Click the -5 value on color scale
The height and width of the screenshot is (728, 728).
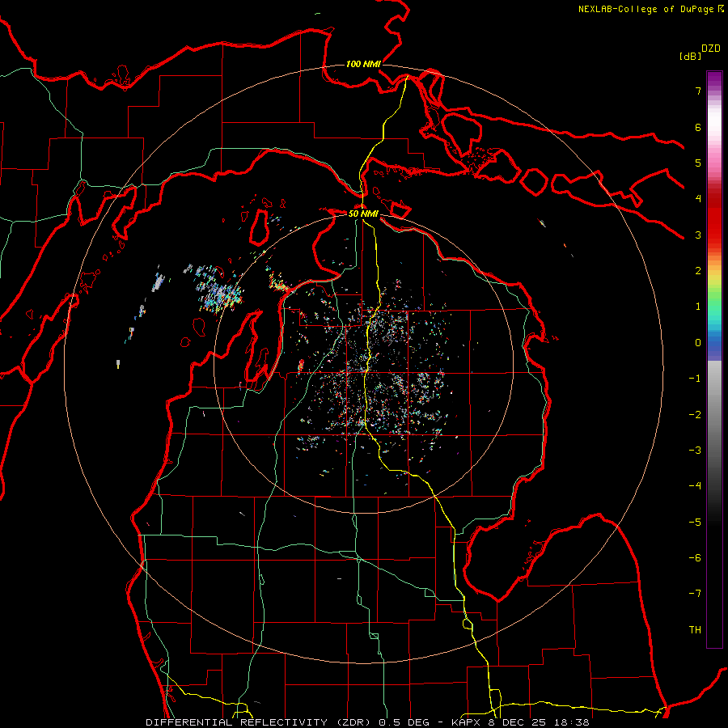click(x=695, y=523)
